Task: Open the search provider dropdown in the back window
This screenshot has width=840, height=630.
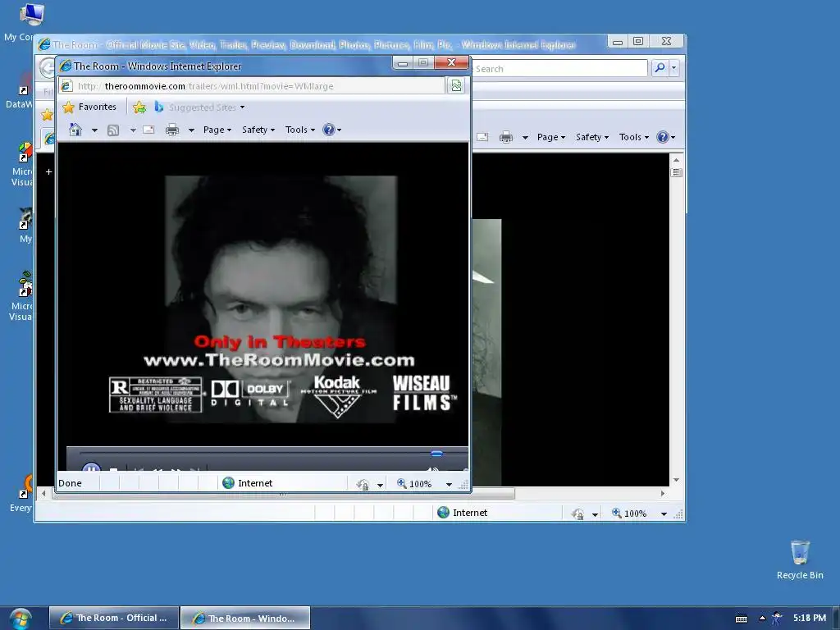Action: (674, 68)
